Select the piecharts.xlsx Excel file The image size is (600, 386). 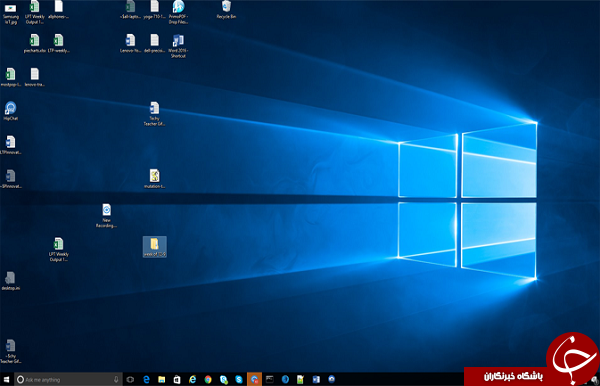34,43
